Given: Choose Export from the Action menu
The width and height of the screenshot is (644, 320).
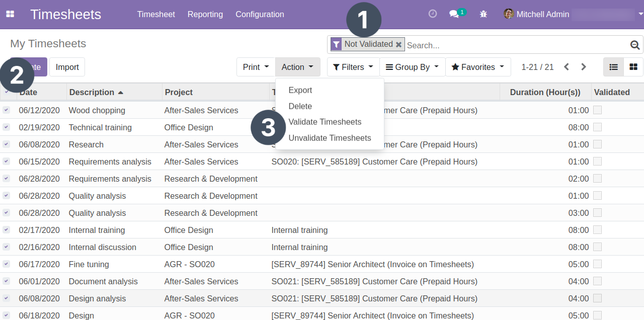Looking at the screenshot, I should click(300, 90).
